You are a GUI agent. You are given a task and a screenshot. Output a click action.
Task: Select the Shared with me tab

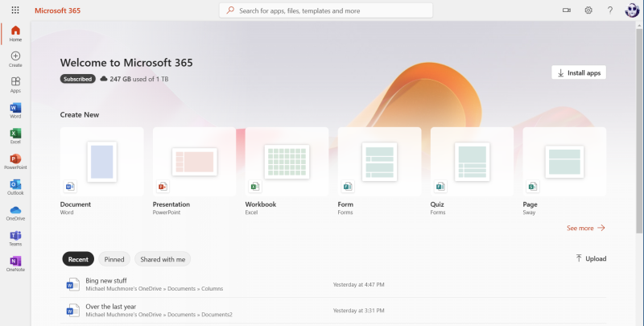pos(163,259)
